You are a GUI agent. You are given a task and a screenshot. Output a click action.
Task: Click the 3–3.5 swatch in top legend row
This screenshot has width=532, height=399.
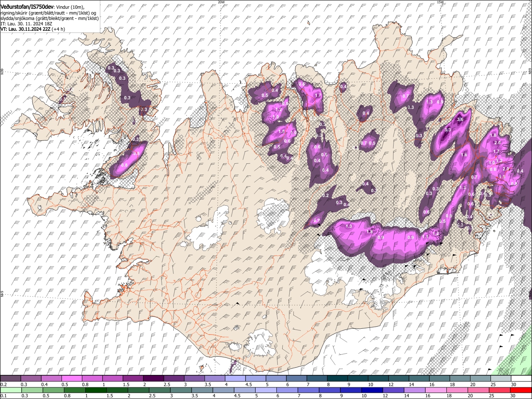195,379
